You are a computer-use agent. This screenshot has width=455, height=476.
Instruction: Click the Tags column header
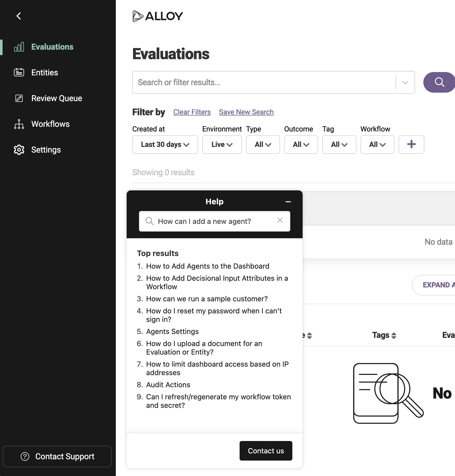point(381,335)
